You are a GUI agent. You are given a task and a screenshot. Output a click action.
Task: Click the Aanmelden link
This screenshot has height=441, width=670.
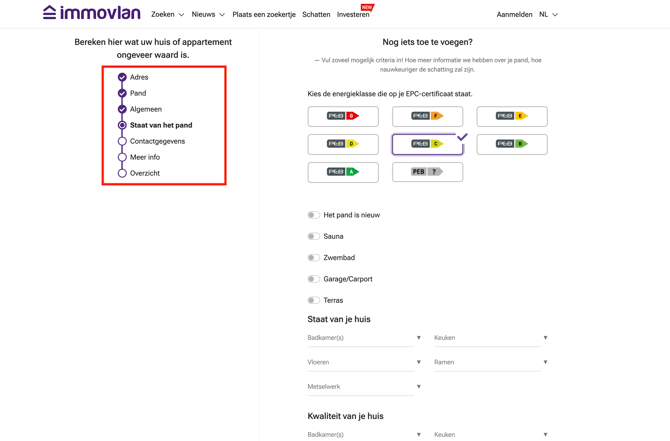[x=514, y=15]
